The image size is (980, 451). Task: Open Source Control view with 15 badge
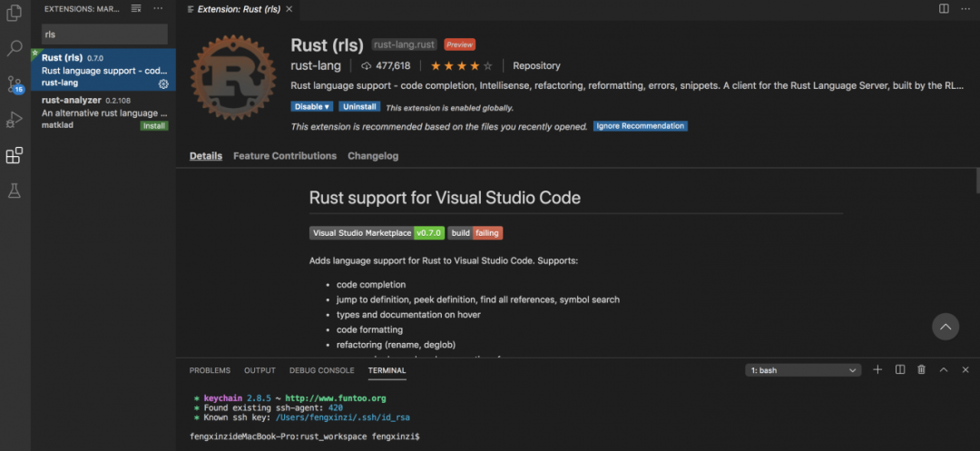14,84
